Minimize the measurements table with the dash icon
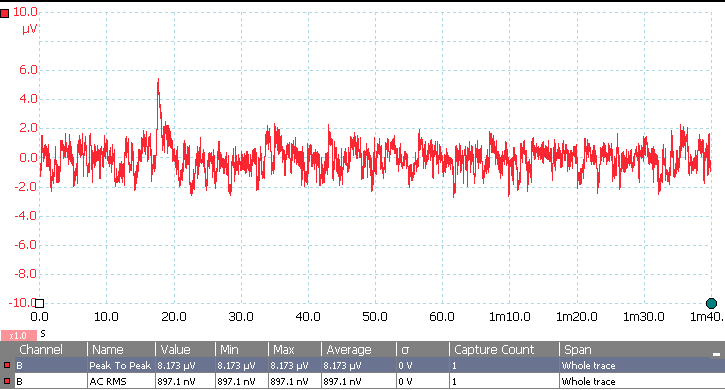Viewport: 725px width, 390px height. (x=716, y=354)
